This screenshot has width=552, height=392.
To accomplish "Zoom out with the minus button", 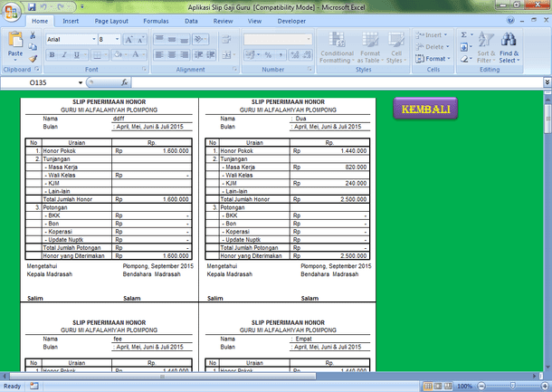I will pyautogui.click(x=481, y=387).
